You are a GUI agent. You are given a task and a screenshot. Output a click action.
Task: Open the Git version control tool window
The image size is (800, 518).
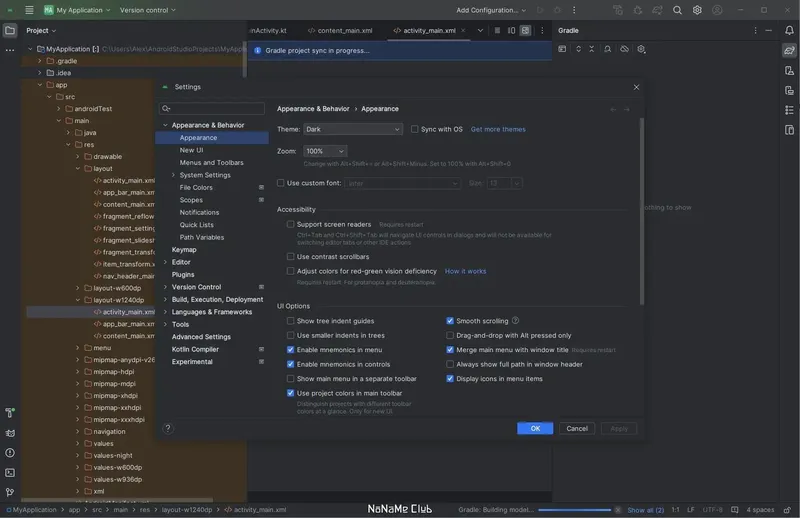10,492
